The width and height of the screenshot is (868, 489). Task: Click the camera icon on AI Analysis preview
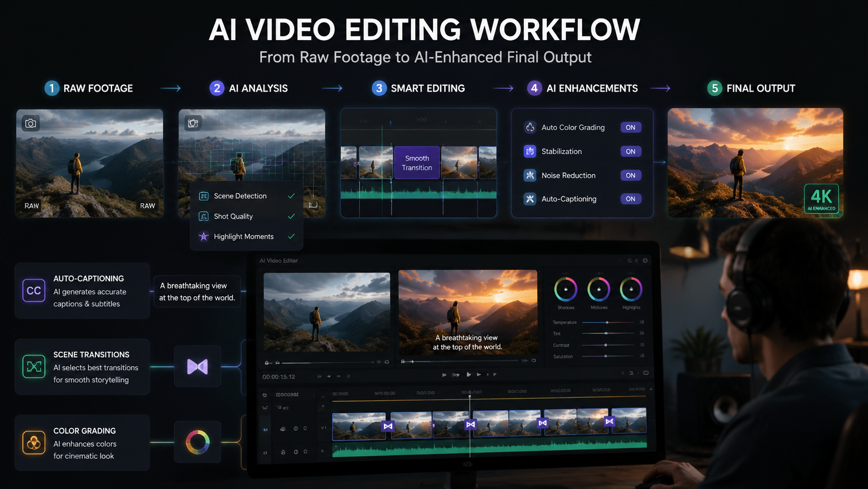click(x=193, y=123)
